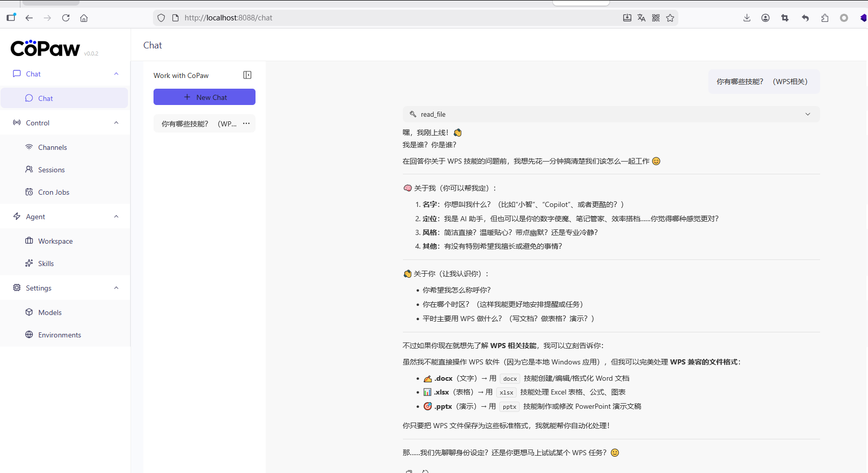The width and height of the screenshot is (868, 473).
Task: Collapse the Agent section chevron
Action: [x=116, y=217]
